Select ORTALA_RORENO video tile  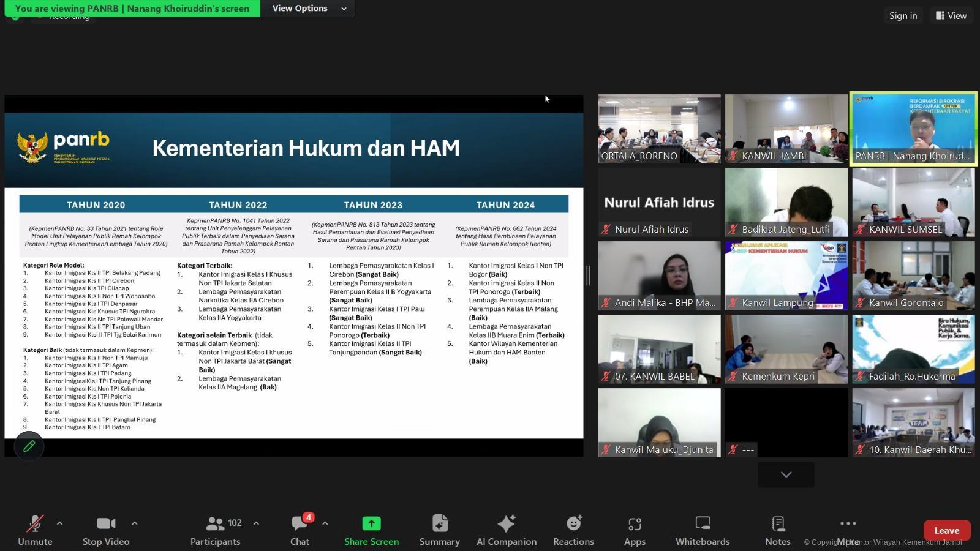(x=659, y=129)
